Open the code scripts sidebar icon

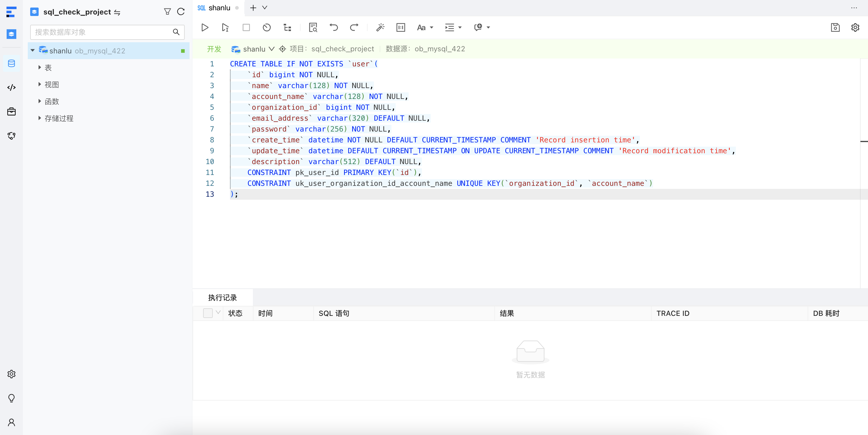tap(11, 87)
